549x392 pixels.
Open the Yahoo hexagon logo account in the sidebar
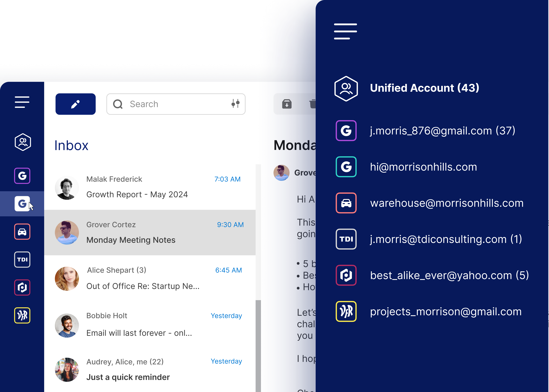pyautogui.click(x=22, y=287)
